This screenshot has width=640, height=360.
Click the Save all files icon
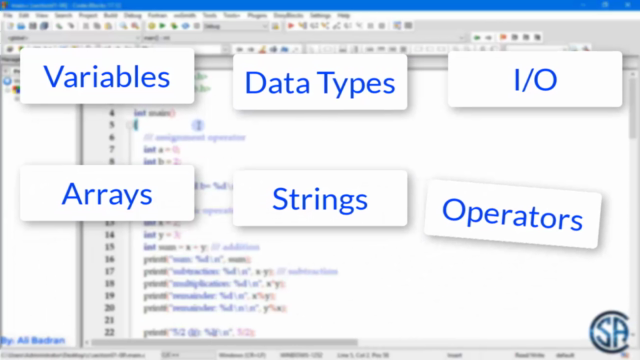tap(44, 26)
